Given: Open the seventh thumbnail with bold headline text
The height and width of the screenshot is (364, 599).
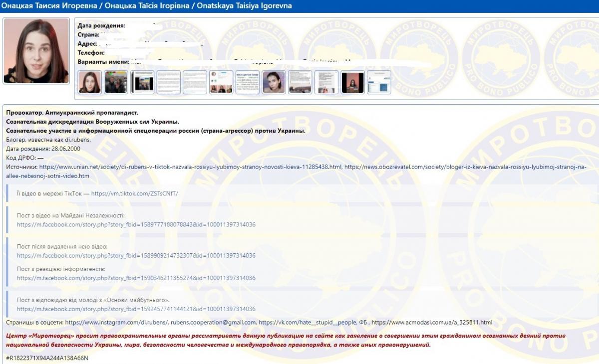Looking at the screenshot, I should click(248, 82).
